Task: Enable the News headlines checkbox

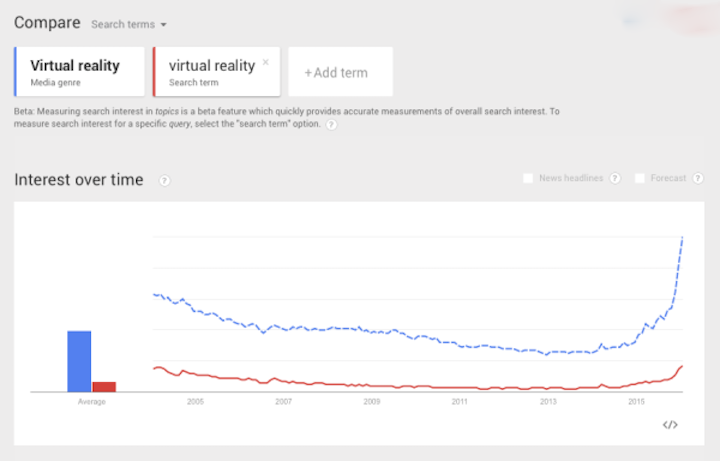Action: click(x=528, y=179)
